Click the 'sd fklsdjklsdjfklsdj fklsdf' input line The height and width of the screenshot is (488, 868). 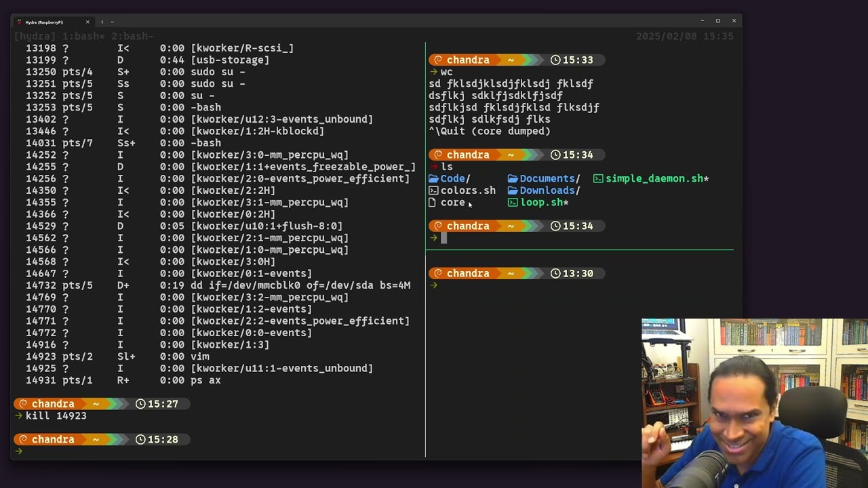click(511, 84)
